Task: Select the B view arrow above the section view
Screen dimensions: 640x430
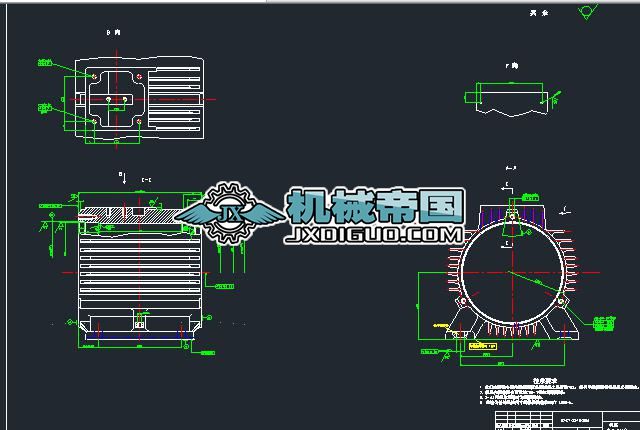Action: click(x=123, y=177)
